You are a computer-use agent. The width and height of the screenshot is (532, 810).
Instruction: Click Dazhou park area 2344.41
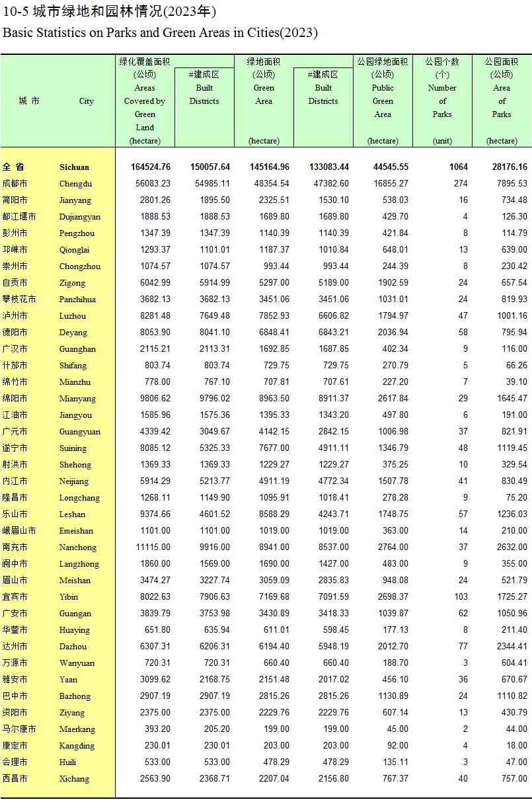tap(512, 647)
